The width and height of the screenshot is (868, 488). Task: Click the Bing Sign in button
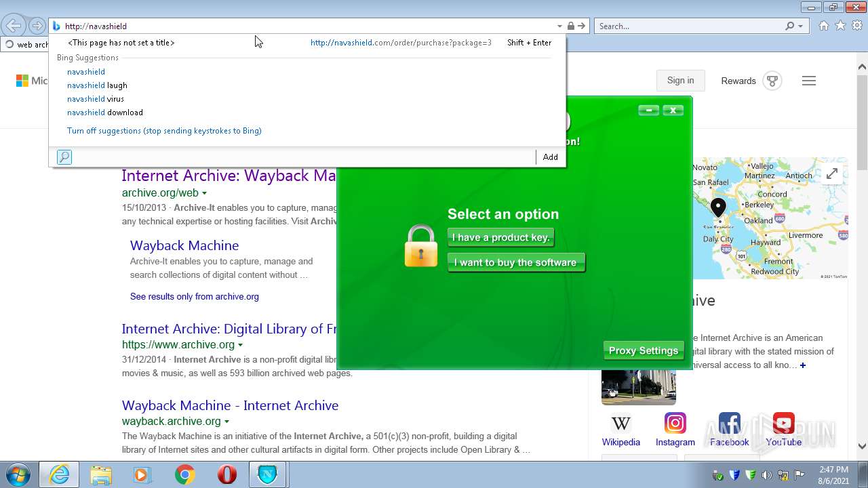(x=680, y=81)
